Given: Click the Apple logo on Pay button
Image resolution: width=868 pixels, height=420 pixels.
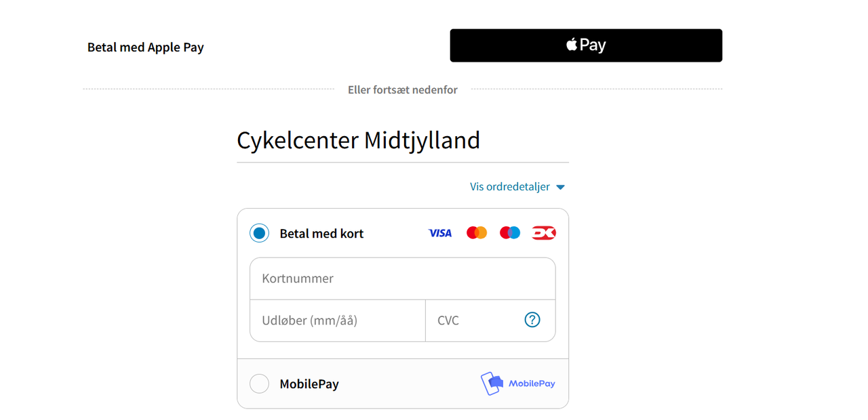Looking at the screenshot, I should 572,45.
